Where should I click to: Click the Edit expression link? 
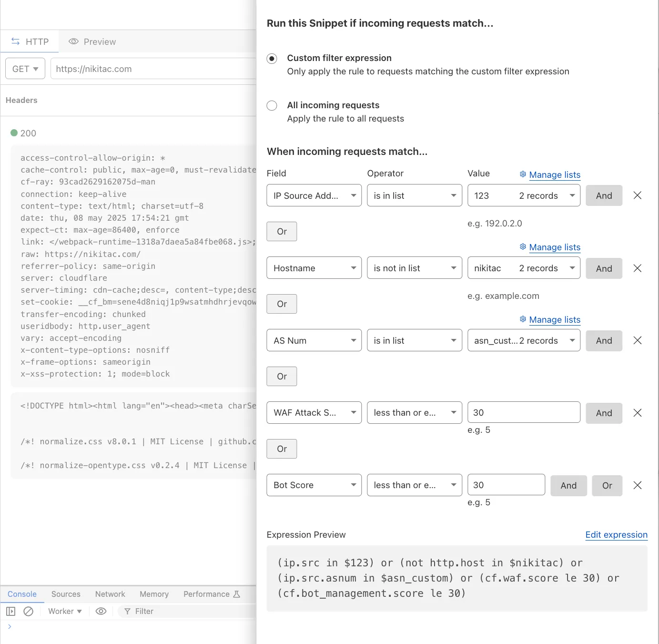pos(616,535)
